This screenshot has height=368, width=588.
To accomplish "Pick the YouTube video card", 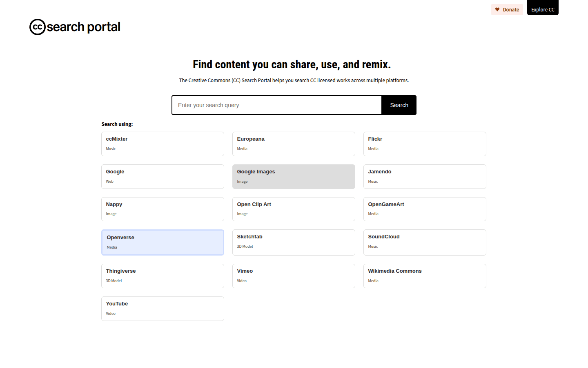I will point(163,309).
